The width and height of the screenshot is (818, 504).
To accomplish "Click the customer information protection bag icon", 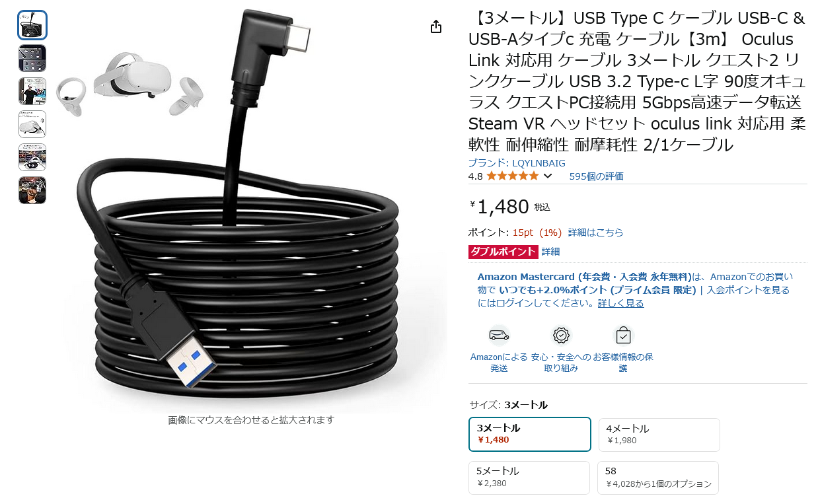I will pos(623,335).
